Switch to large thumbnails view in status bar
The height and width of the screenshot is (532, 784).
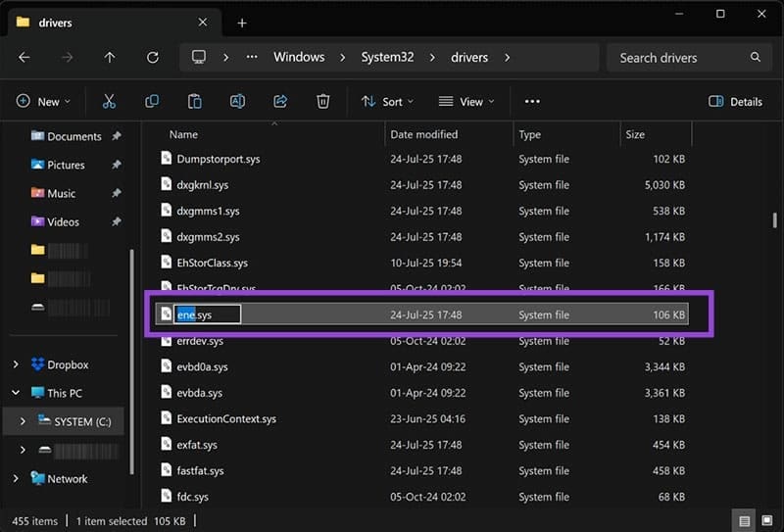(x=766, y=521)
